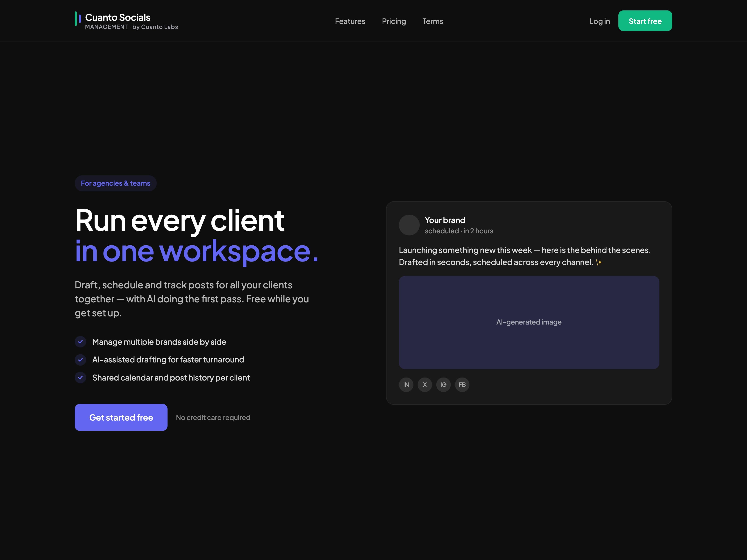Screen dimensions: 747x560
Task: Open the Terms nav item
Action: coord(433,21)
